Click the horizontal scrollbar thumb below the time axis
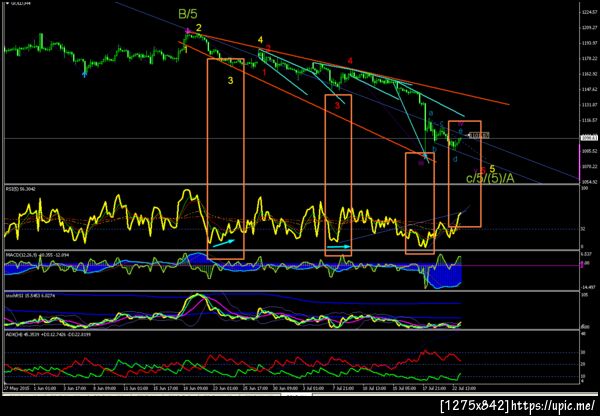600x416 pixels. pos(297,394)
